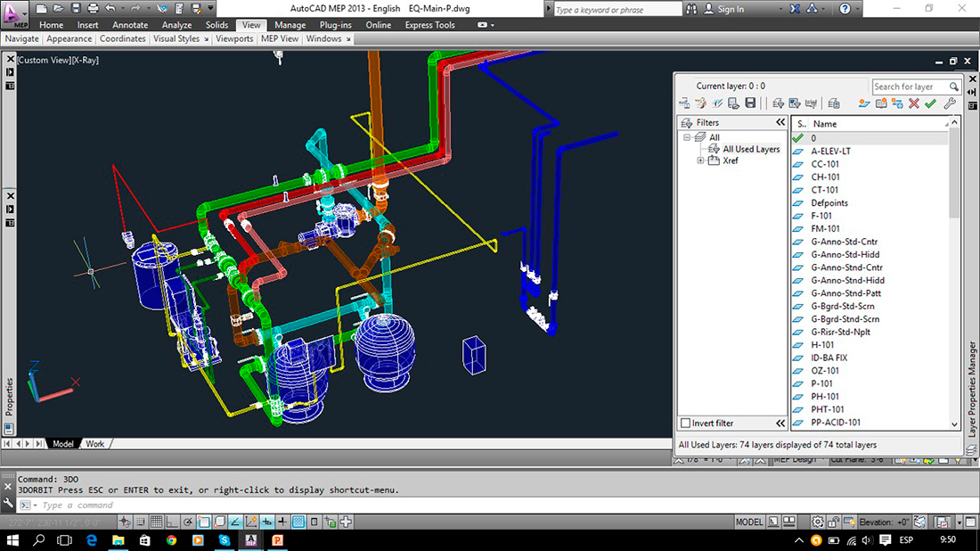
Task: Switch to the Work layout tab
Action: tap(94, 444)
